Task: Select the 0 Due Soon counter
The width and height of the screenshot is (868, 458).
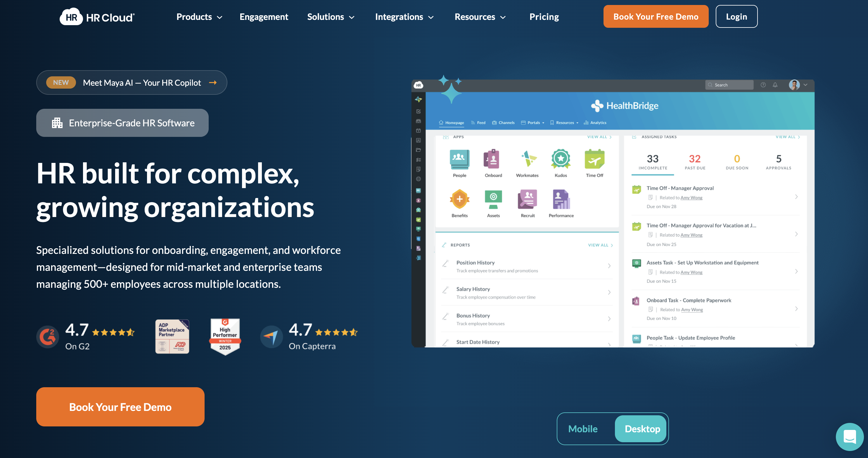Action: [737, 162]
